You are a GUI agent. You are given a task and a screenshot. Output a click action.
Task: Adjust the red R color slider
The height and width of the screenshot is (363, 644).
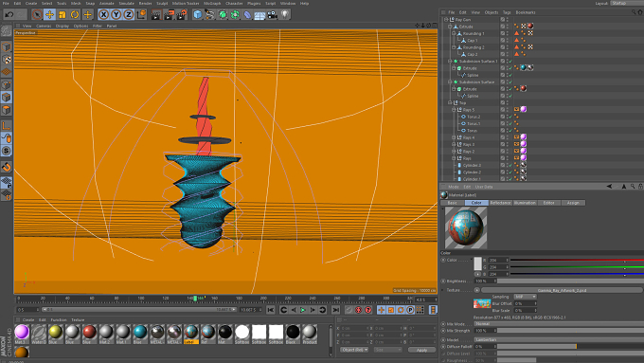coord(577,261)
